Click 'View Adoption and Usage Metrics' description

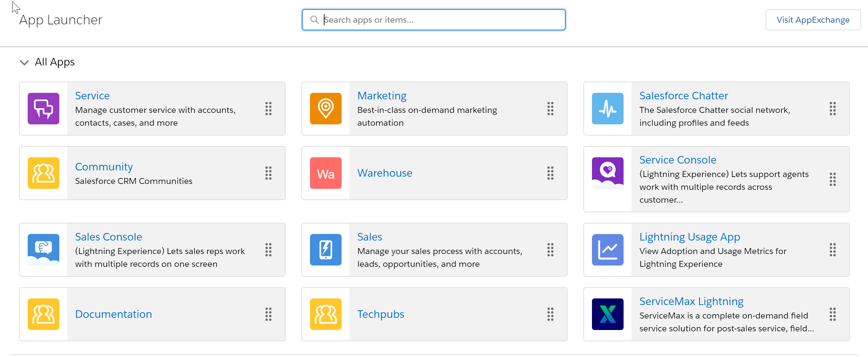(712, 257)
